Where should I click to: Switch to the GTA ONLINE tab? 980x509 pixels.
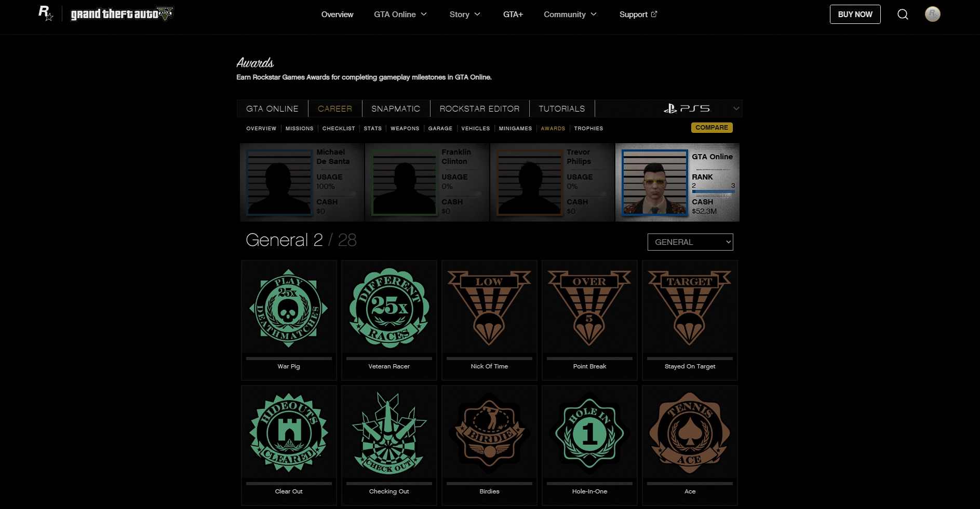(272, 108)
